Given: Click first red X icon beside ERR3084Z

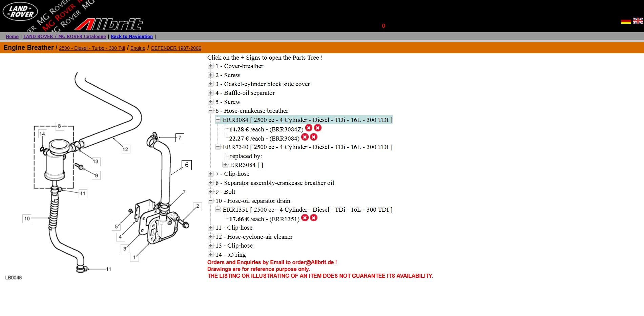Looking at the screenshot, I should point(309,128).
